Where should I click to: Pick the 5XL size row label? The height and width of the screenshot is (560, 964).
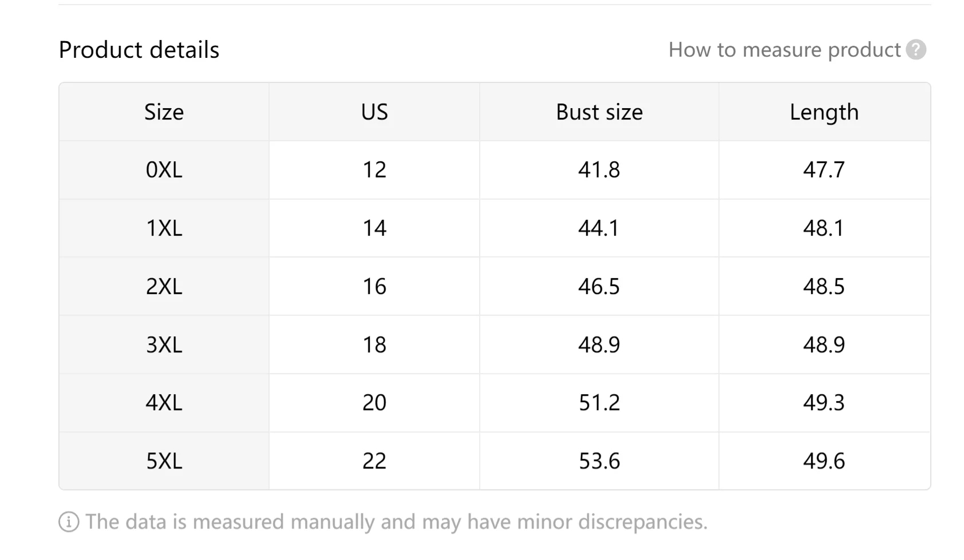tap(164, 461)
